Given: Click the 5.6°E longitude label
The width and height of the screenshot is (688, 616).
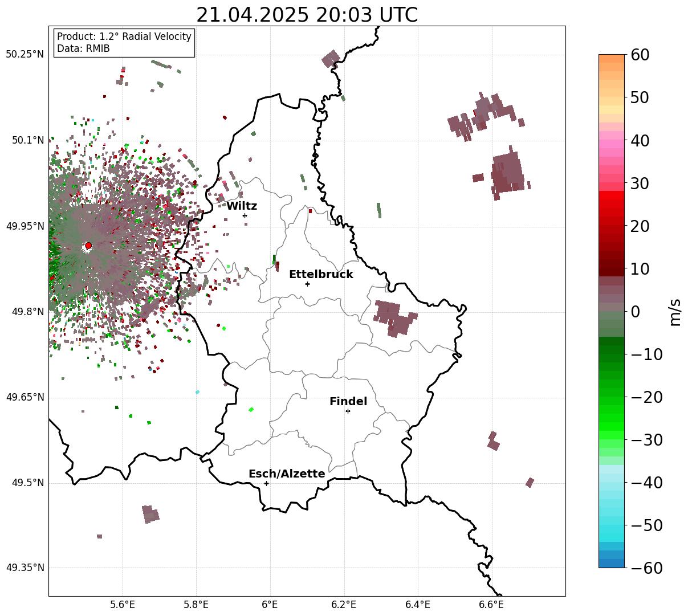Looking at the screenshot, I should 123,605.
